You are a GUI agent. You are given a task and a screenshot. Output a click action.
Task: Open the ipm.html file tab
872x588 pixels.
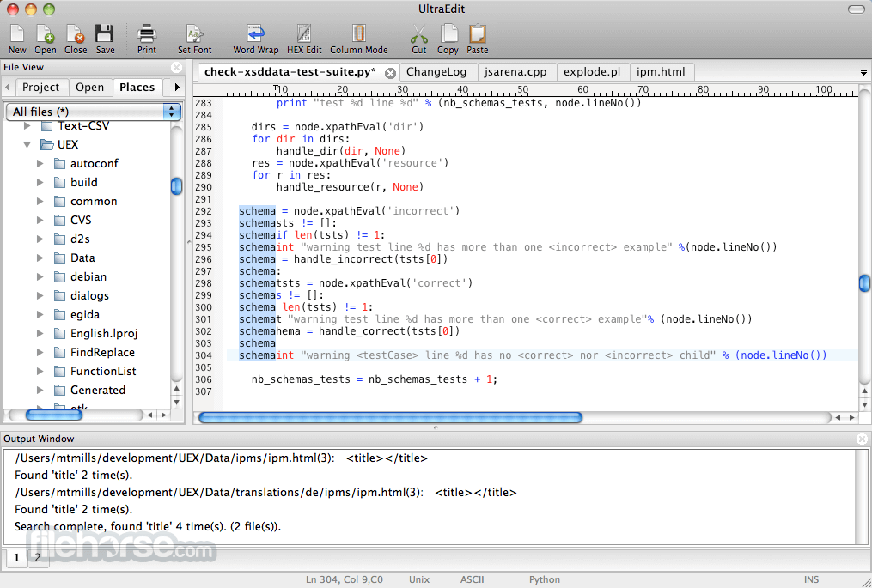(x=661, y=72)
